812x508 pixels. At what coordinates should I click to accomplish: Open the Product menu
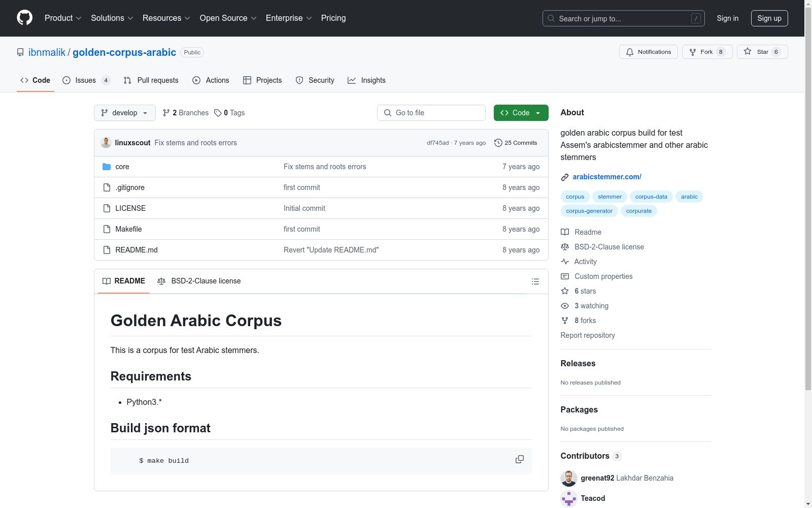[x=63, y=18]
